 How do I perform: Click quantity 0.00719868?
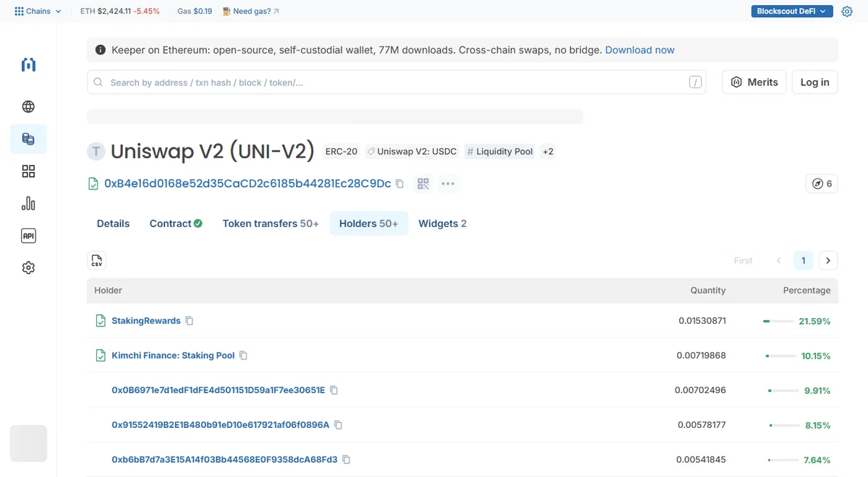701,356
